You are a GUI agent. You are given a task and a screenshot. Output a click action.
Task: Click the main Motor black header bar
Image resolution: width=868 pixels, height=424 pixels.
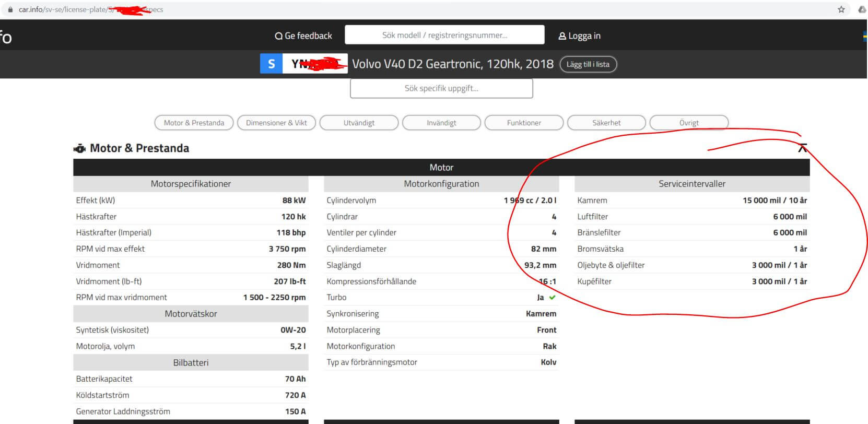pos(441,168)
